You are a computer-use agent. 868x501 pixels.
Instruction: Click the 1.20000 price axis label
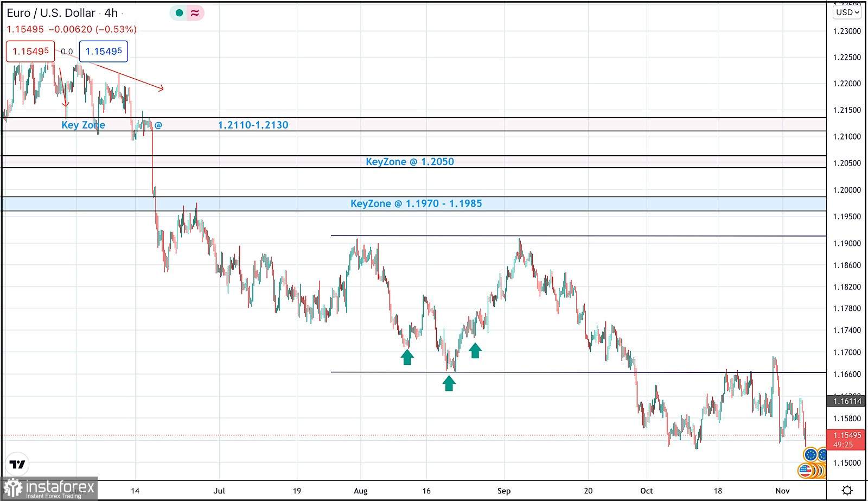(847, 190)
